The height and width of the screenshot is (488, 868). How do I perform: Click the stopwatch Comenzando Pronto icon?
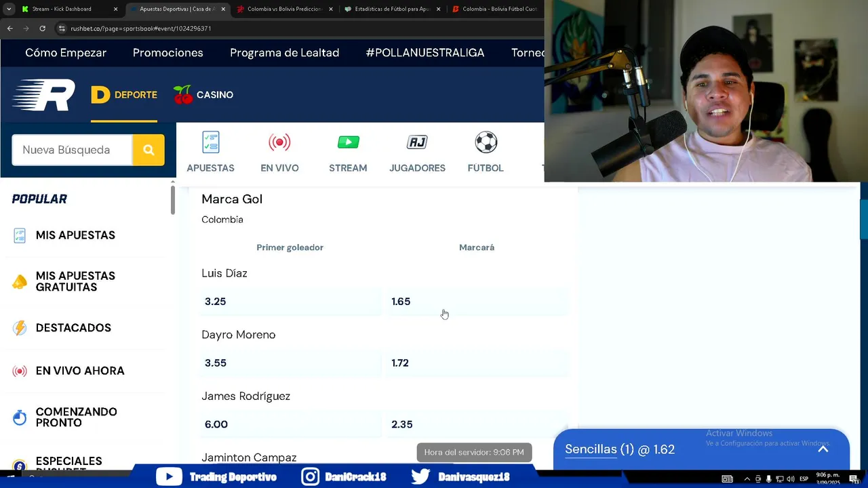coord(20,418)
